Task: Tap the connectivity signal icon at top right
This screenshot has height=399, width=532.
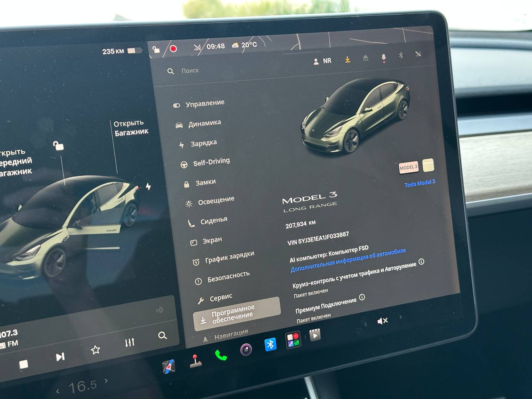Action: (x=418, y=54)
